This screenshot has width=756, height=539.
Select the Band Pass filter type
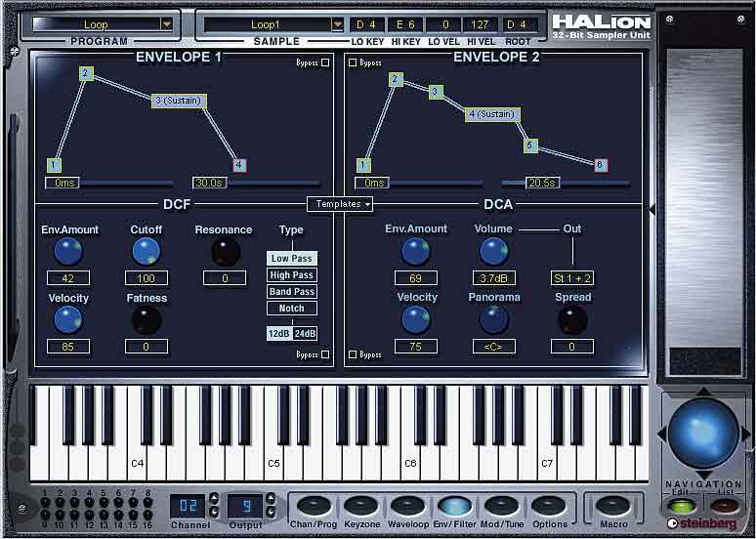click(292, 291)
